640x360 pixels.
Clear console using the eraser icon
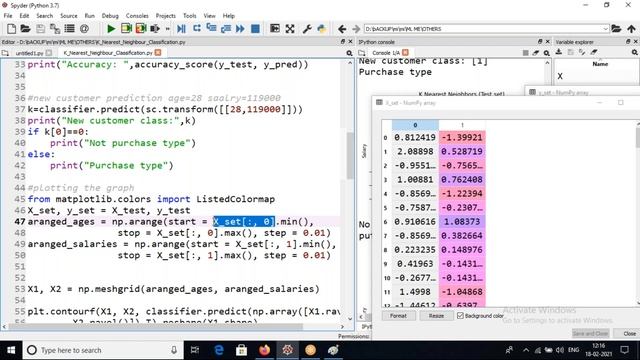coord(536,53)
